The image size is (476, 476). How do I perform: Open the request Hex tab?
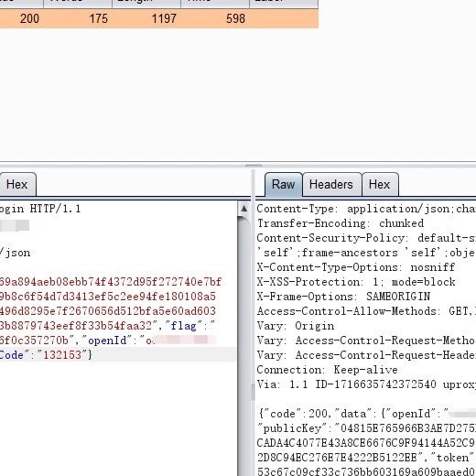click(17, 184)
